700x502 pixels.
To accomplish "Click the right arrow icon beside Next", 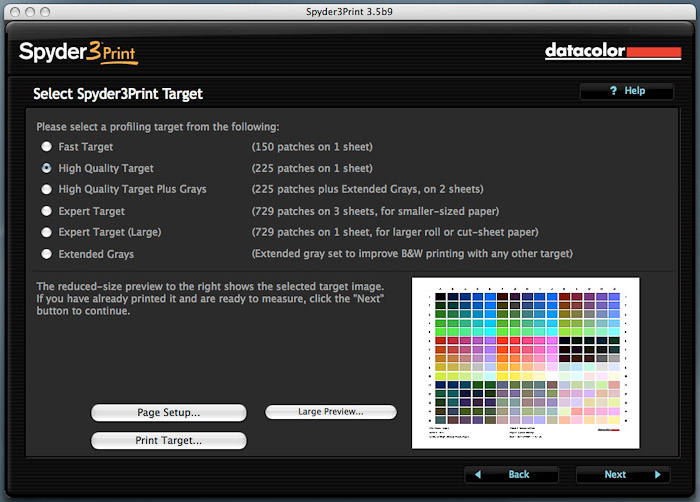I will (657, 474).
